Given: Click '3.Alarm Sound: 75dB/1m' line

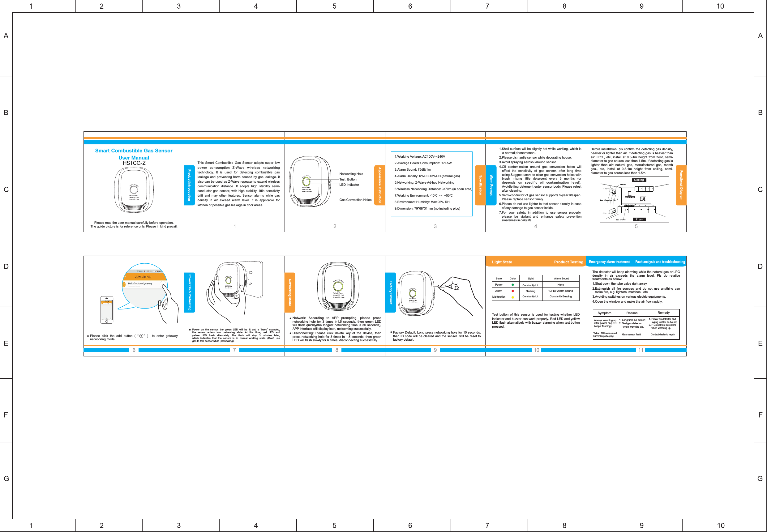Looking at the screenshot, I should pos(413,169).
